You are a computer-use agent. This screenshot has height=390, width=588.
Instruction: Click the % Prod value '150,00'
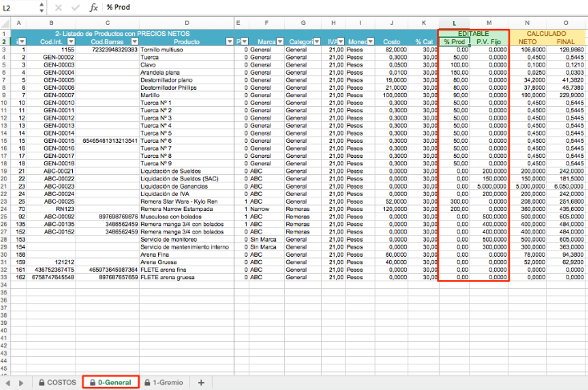pyautogui.click(x=454, y=72)
